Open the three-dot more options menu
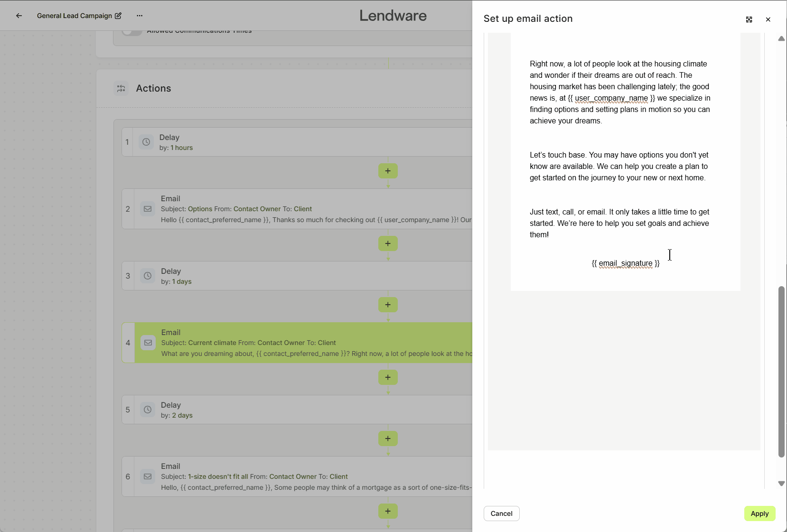787x532 pixels. coord(140,16)
